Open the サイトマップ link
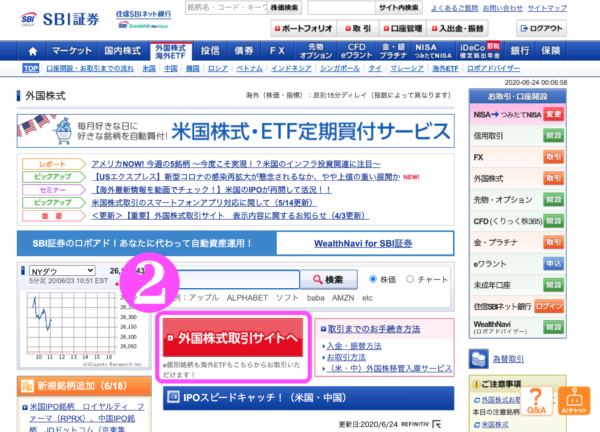The width and height of the screenshot is (600, 432). tap(547, 8)
